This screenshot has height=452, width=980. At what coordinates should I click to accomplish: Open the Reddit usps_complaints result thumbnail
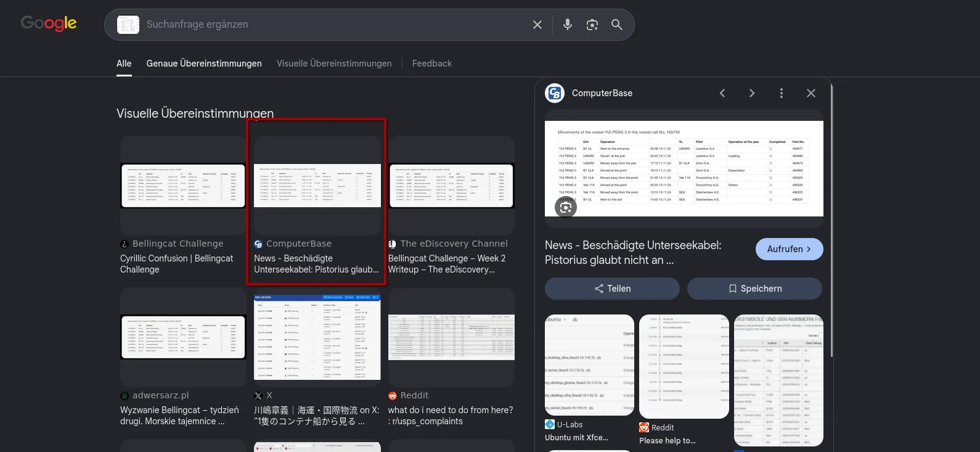pyautogui.click(x=451, y=337)
